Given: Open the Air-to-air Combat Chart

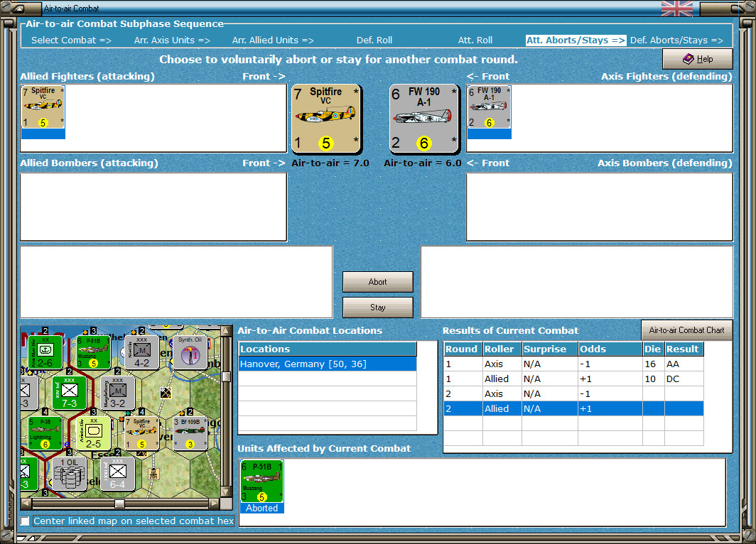Looking at the screenshot, I should tap(686, 330).
